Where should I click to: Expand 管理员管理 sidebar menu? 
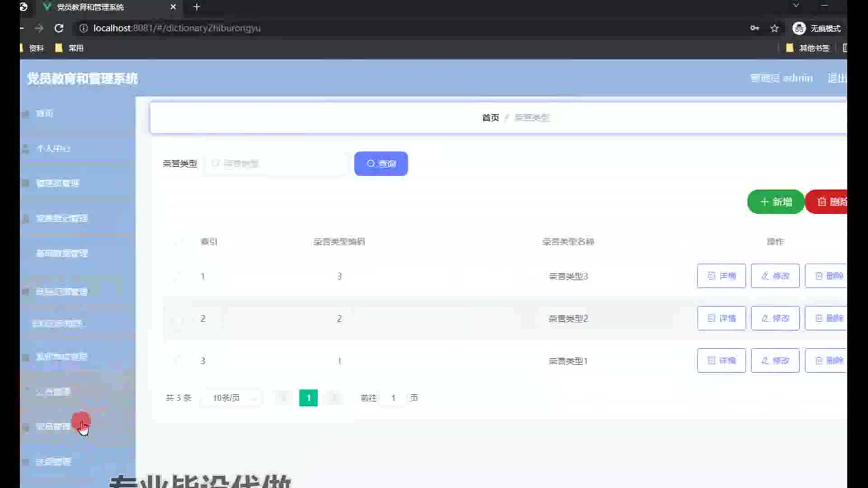point(57,183)
